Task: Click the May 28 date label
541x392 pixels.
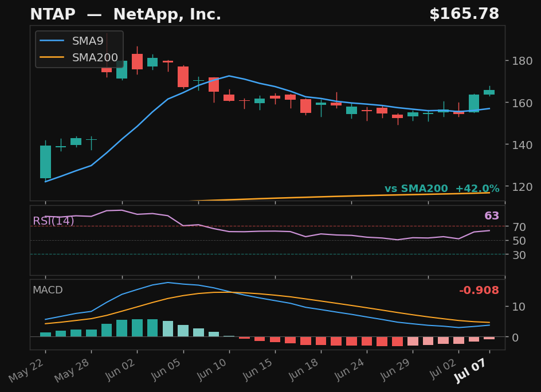Action: tap(72, 370)
